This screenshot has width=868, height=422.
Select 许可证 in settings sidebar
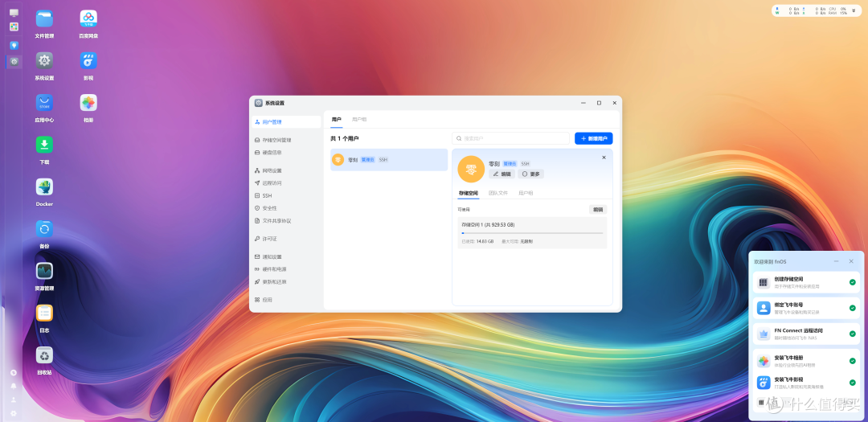point(285,239)
